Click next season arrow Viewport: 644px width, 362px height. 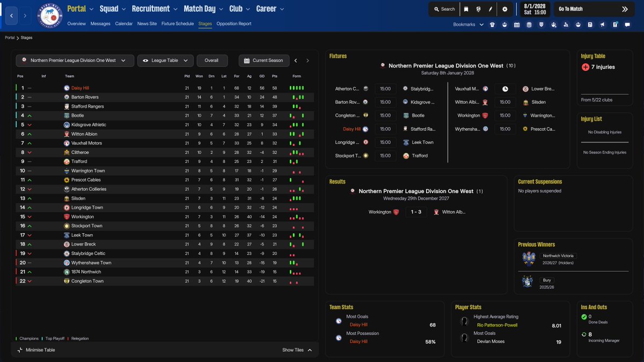tap(308, 61)
